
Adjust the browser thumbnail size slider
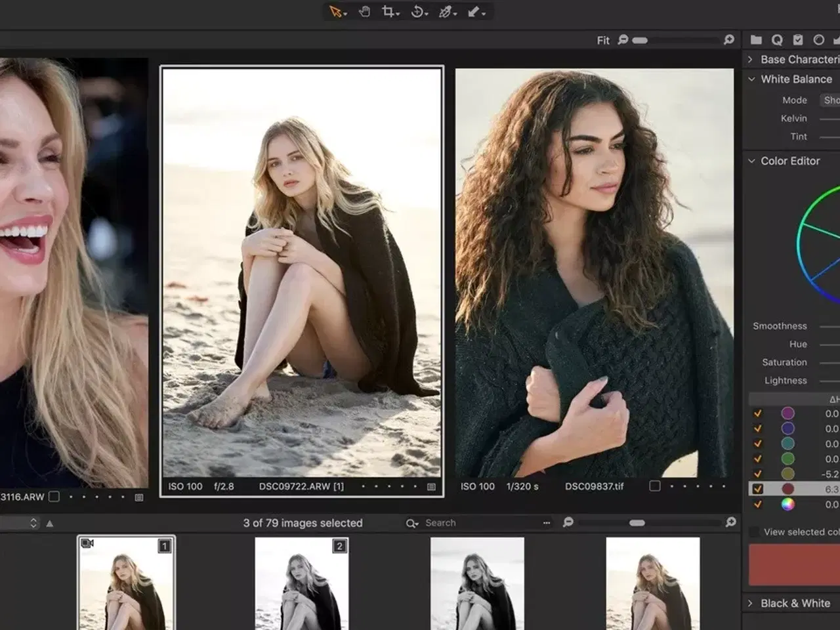[637, 523]
